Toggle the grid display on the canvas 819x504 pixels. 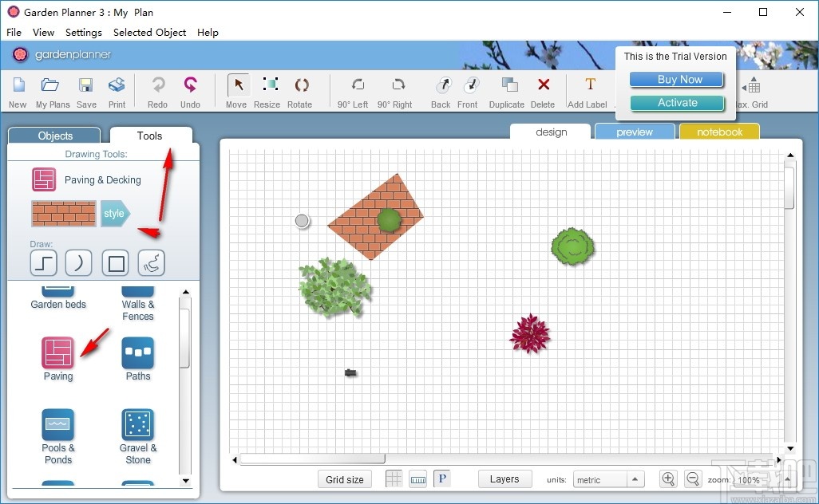(394, 478)
